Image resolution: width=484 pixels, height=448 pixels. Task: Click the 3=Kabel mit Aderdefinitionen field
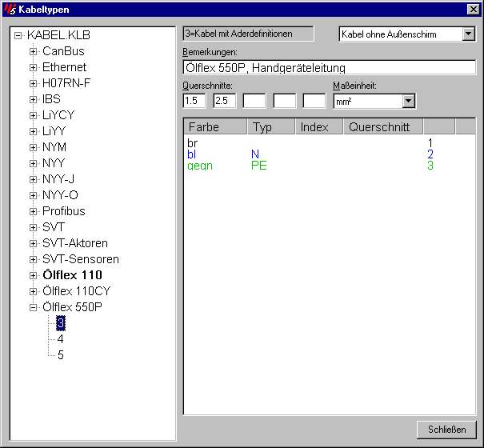(249, 34)
